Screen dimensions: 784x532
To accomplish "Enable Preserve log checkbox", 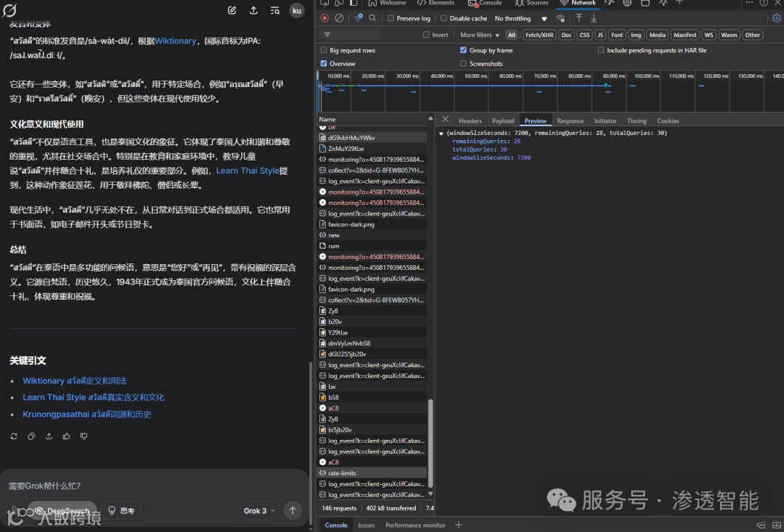I will pyautogui.click(x=391, y=18).
